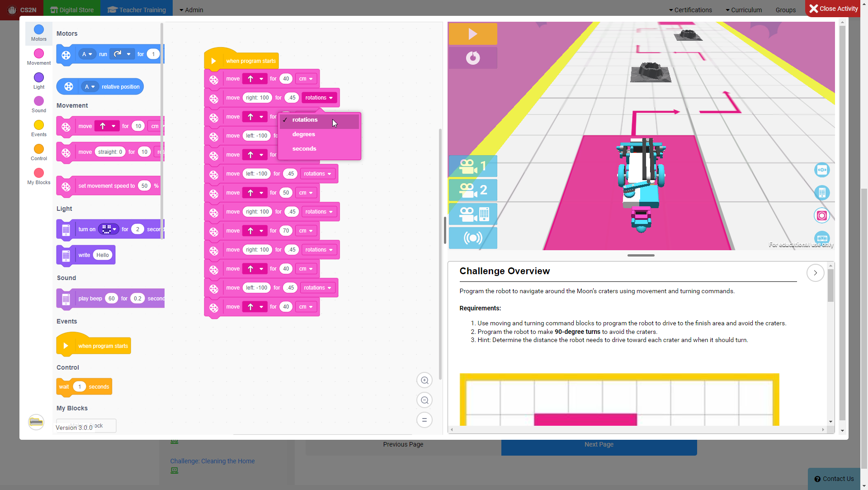Open motor run direction dropdown in Motors palette

122,54
